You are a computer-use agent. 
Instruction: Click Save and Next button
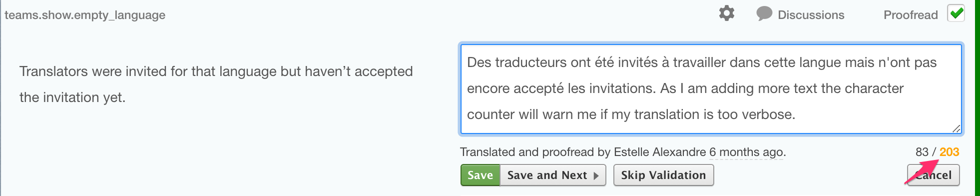tap(553, 175)
